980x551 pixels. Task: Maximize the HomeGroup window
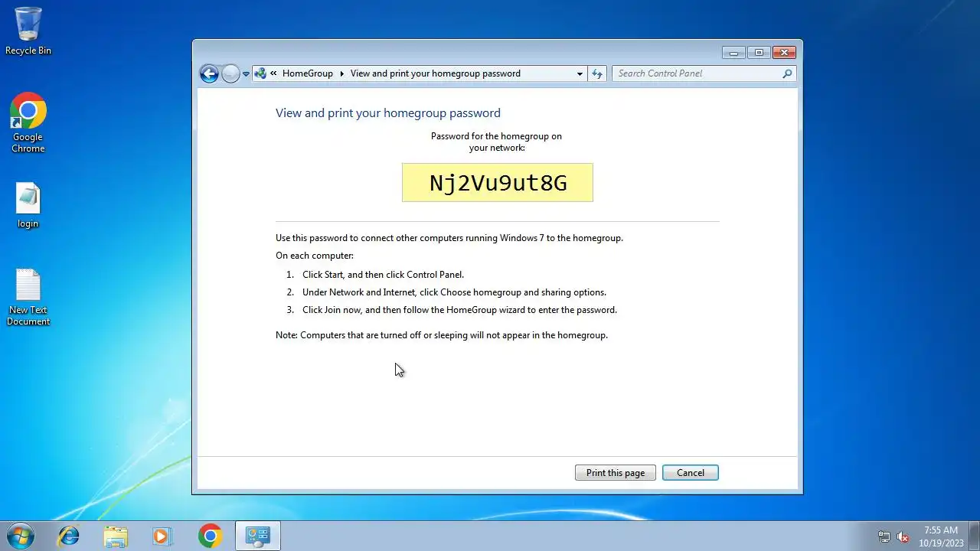coord(759,53)
